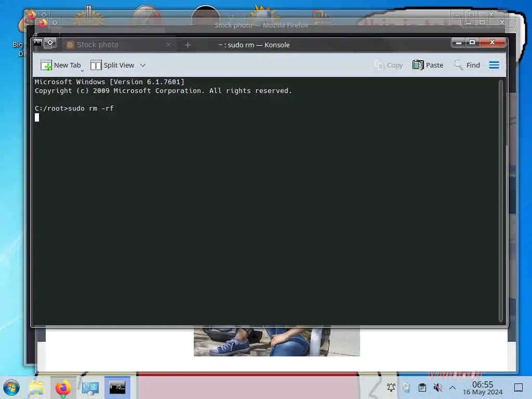Click the Firefox logo on the rearmost window title bar
This screenshot has width=532, height=399.
pos(31,15)
